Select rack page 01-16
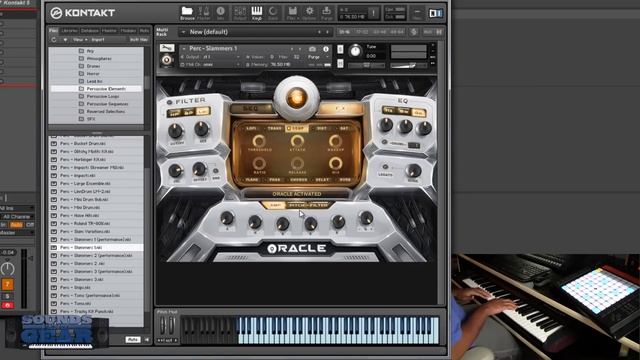 point(344,32)
